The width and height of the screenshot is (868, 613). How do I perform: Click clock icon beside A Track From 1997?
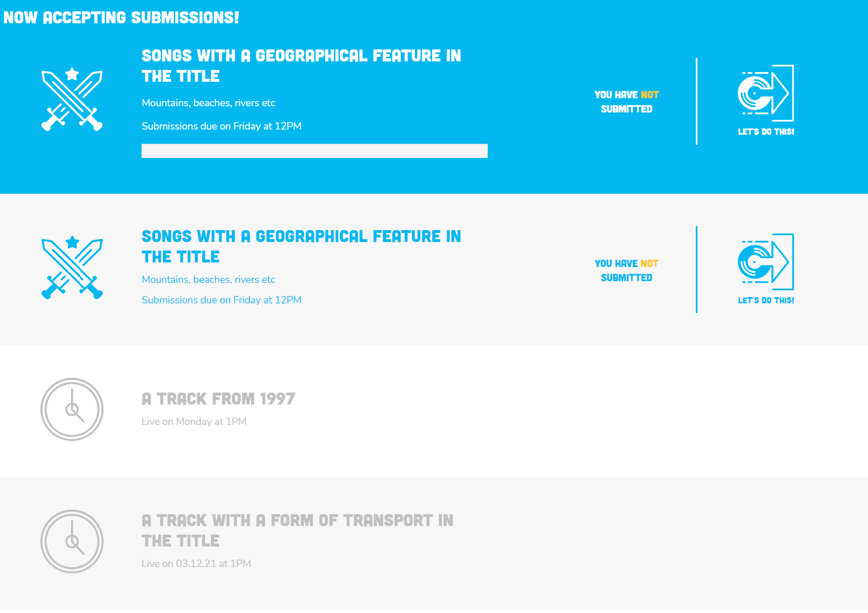(72, 409)
